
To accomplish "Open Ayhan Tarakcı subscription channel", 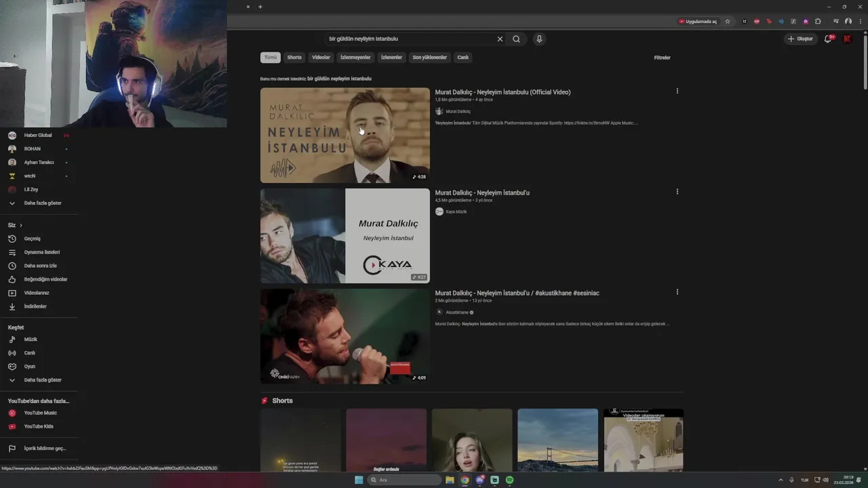I will tap(39, 162).
